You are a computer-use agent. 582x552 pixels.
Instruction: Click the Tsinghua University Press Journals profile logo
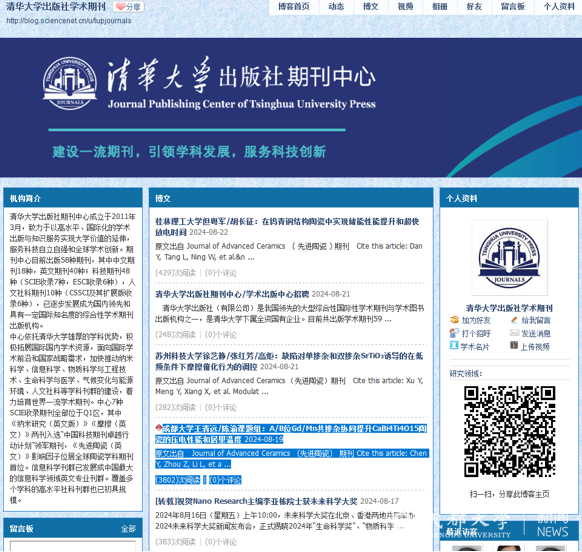coord(509,257)
